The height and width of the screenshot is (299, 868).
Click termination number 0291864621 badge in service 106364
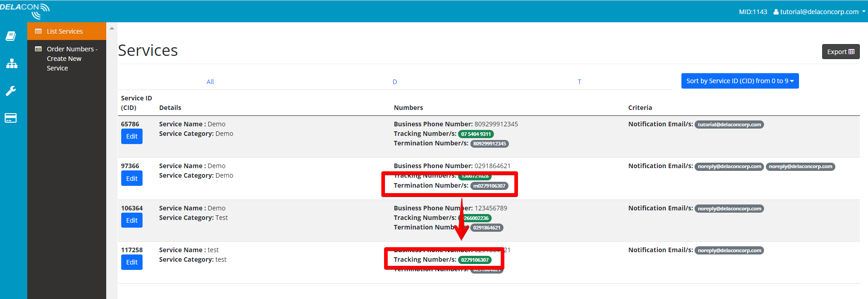pyautogui.click(x=487, y=228)
